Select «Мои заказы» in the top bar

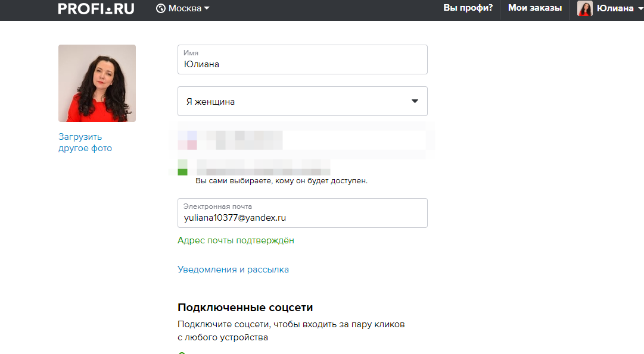(x=534, y=8)
